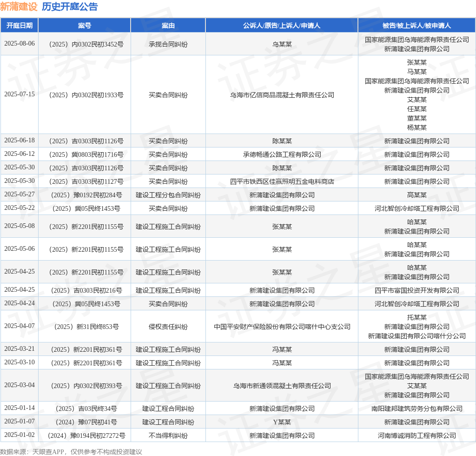476x456 pixels.
Task: Click case number 豫0192民初284号
Action: pos(86,195)
